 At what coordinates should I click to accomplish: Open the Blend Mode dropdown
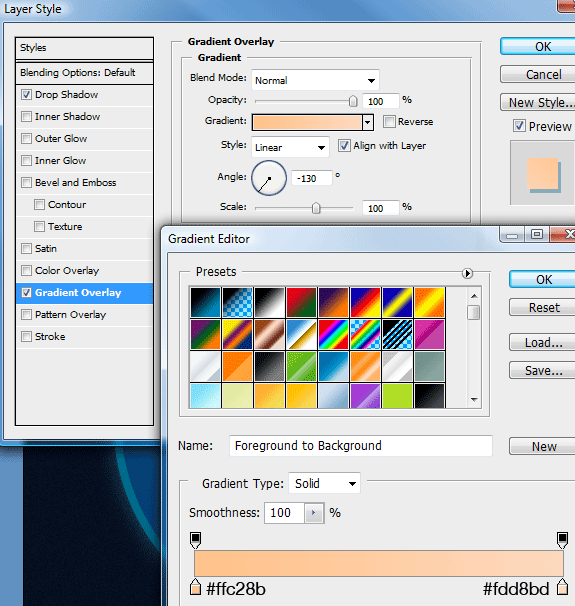point(315,80)
